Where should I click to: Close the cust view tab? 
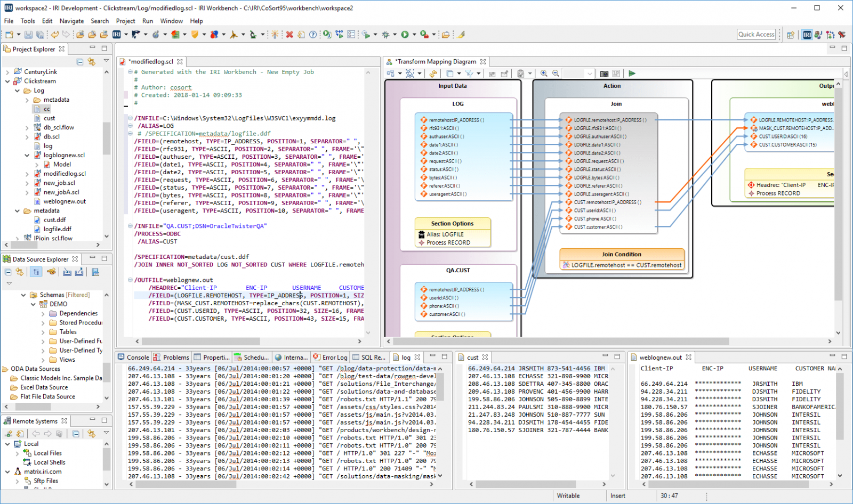click(485, 357)
